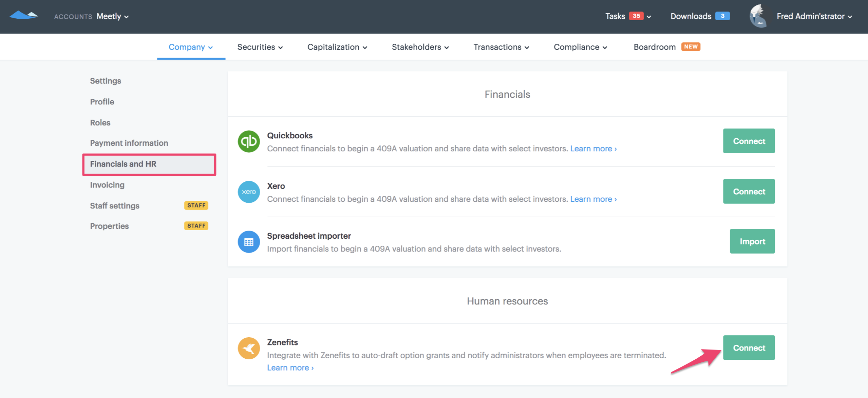Go to Profile in sidebar
This screenshot has height=398, width=868.
[x=102, y=102]
